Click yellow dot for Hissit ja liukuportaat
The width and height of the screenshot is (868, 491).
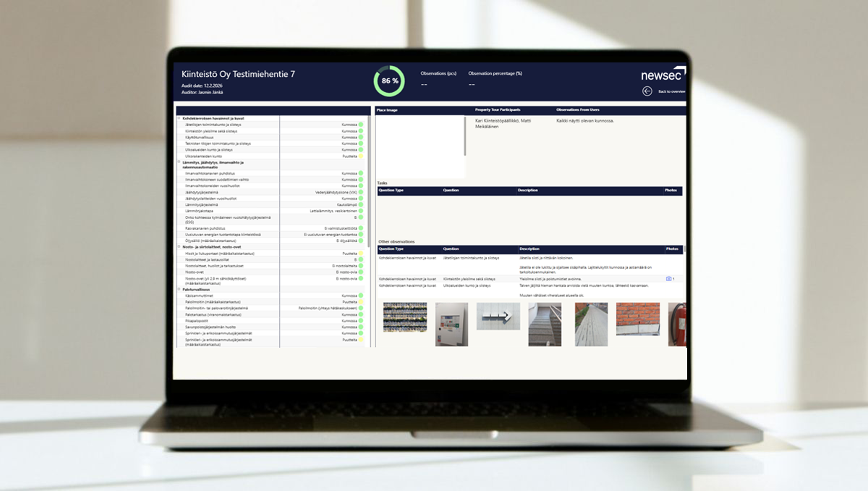pyautogui.click(x=361, y=253)
